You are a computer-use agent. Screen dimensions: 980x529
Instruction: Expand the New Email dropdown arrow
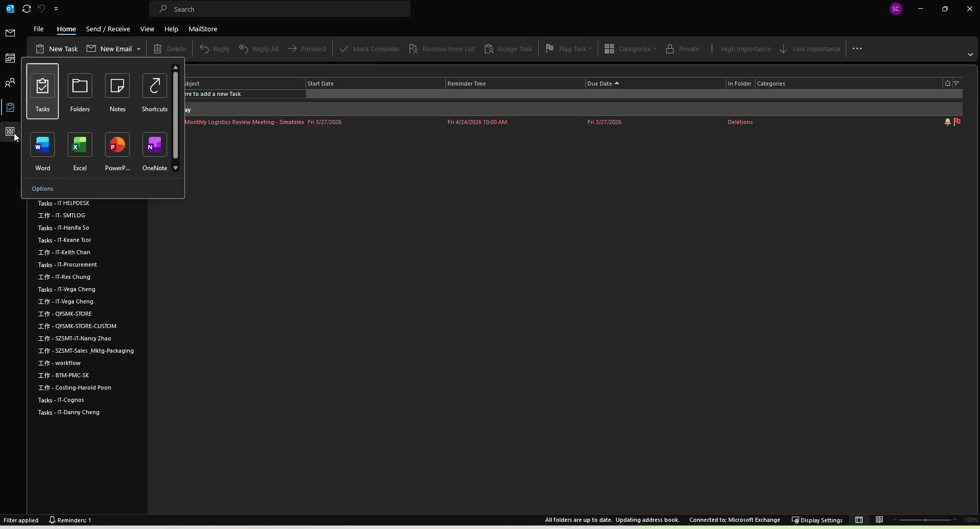click(x=138, y=49)
